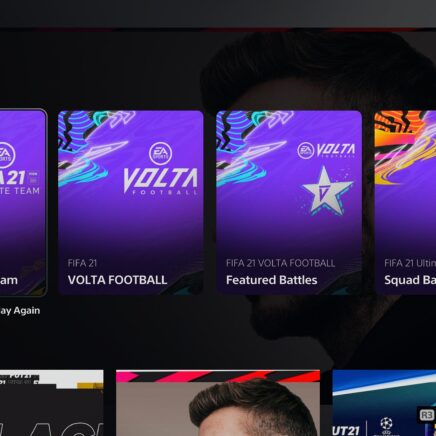
Task: Click the EA Sports logo on VOLTA card
Action: tap(161, 154)
